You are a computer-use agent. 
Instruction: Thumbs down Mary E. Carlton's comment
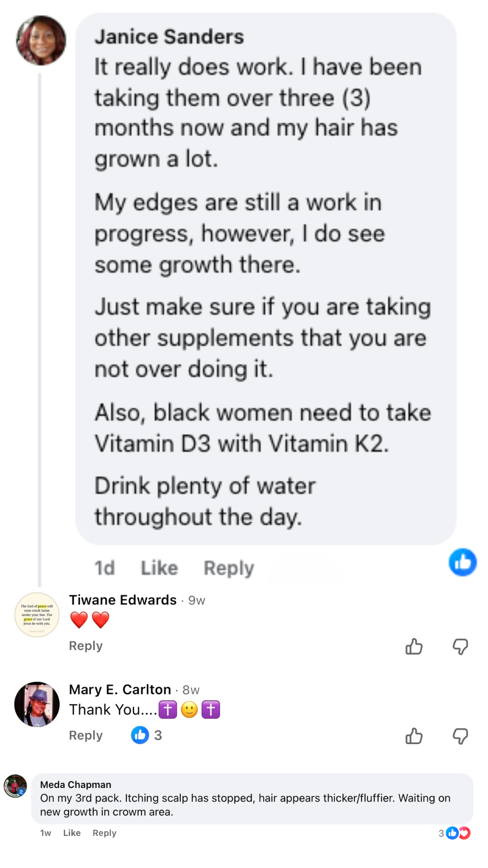click(460, 736)
